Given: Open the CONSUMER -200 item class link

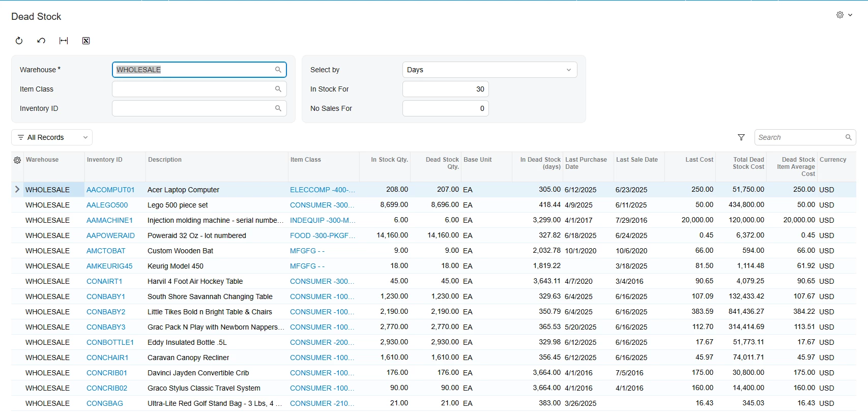Looking at the screenshot, I should (322, 342).
